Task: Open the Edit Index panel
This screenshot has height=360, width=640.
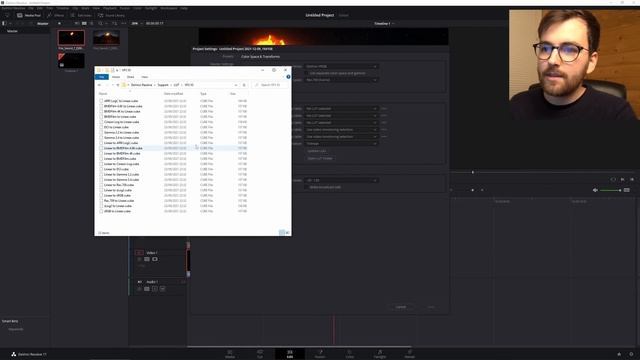Action: pos(81,15)
